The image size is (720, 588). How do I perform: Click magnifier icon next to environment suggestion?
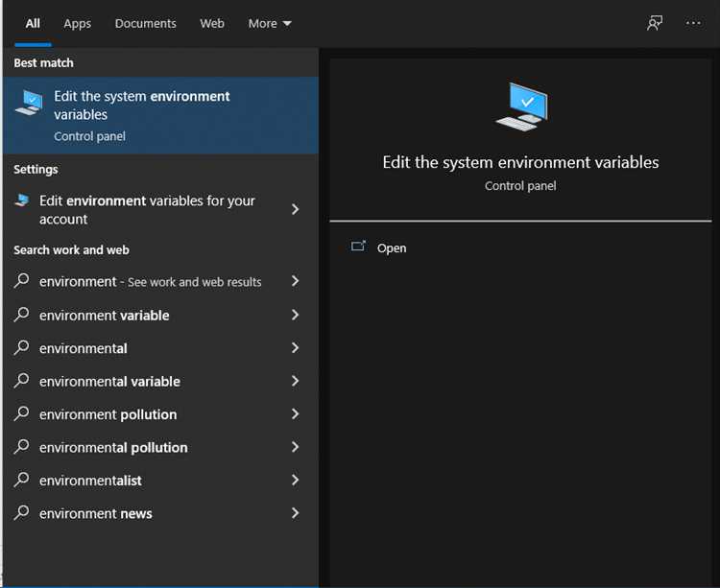(21, 280)
